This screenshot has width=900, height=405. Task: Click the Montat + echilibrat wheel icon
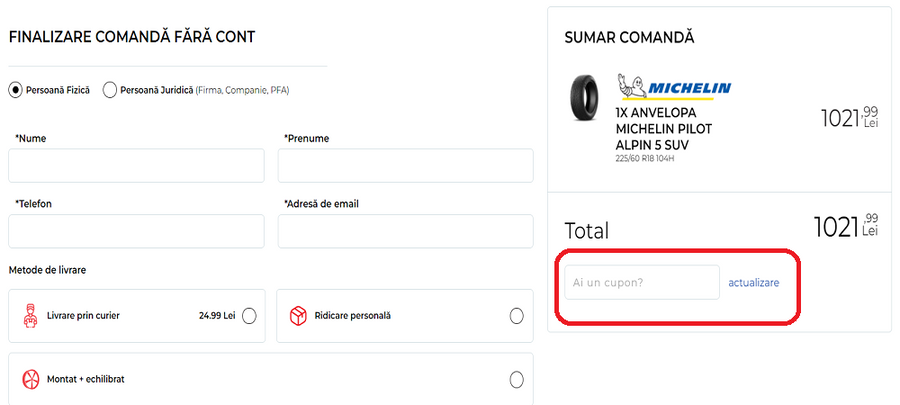click(x=30, y=380)
